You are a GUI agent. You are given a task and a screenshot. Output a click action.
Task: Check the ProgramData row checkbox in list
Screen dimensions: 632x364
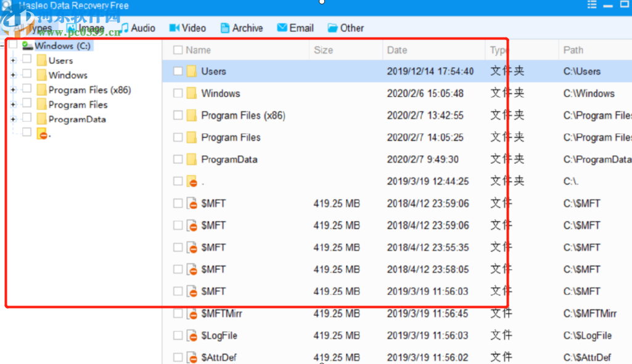(x=178, y=160)
